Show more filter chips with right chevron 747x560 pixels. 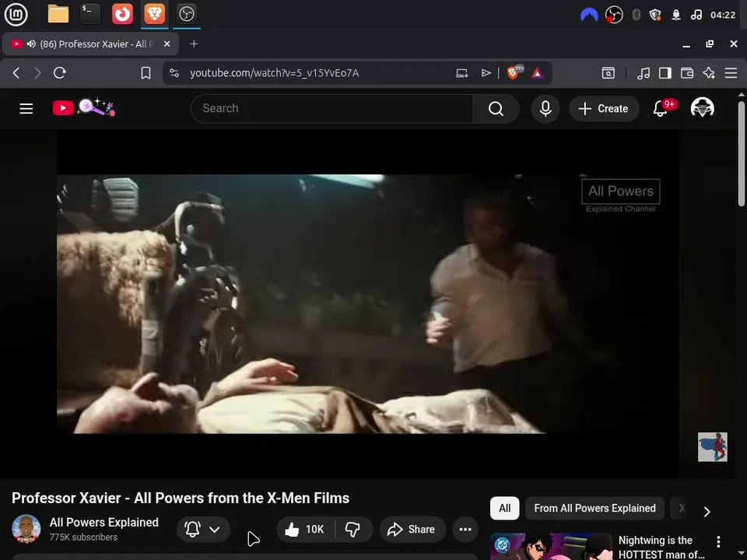coord(707,512)
